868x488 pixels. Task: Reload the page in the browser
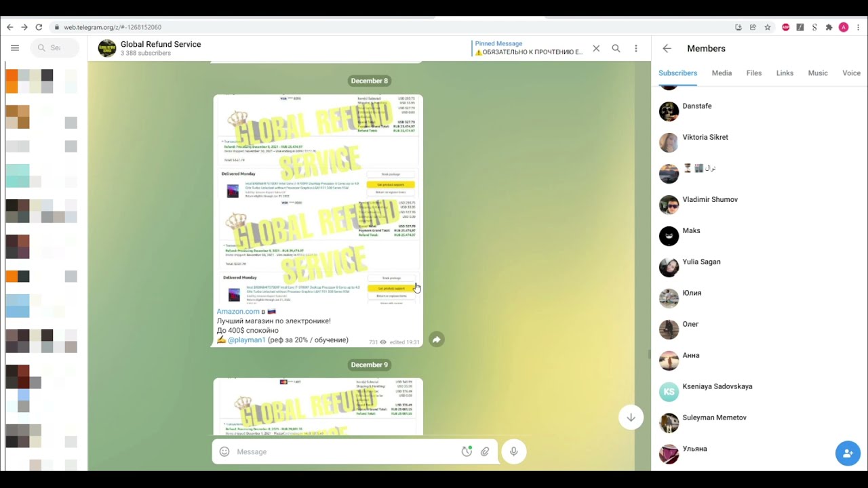[x=39, y=27]
